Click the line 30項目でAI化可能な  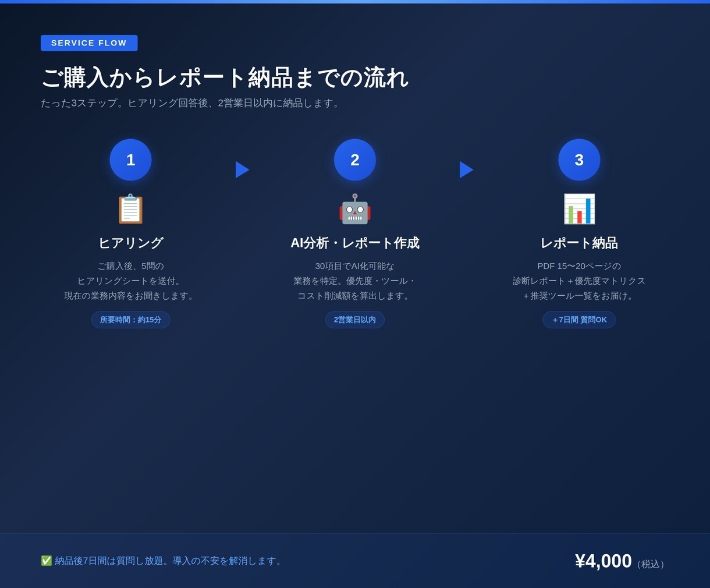coord(355,266)
